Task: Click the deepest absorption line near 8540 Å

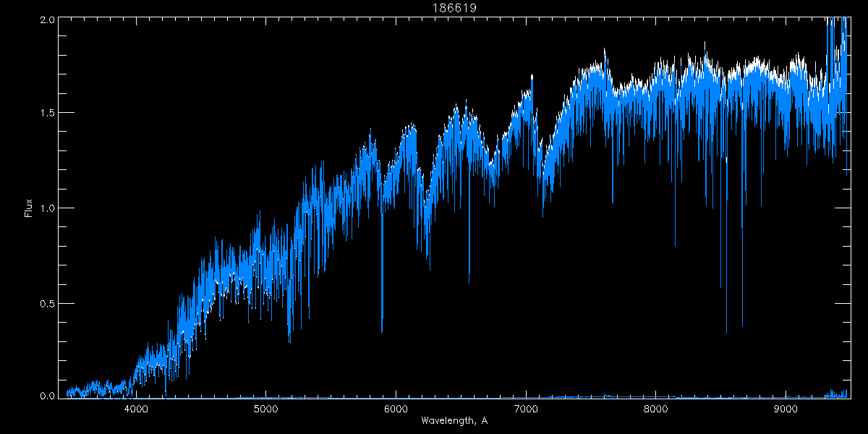Action: 726,331
